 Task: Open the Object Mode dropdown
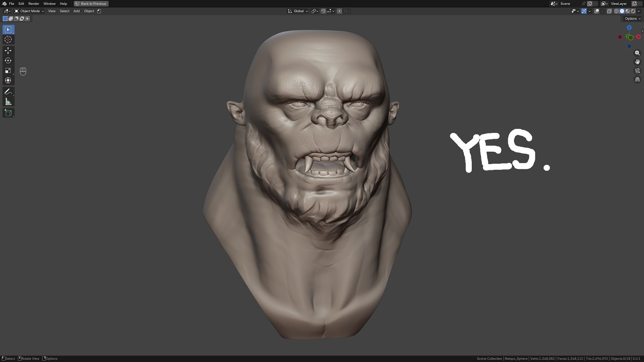tap(29, 11)
